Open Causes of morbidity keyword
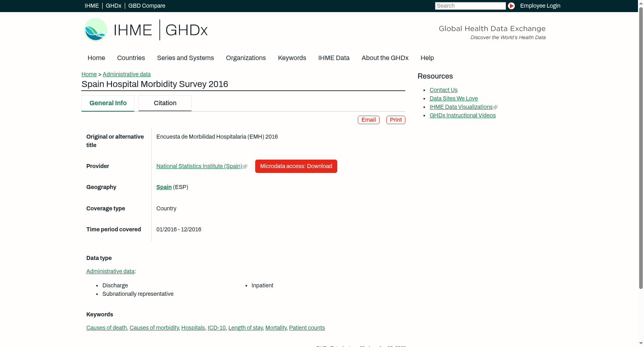Viewport: 644px width, 347px height. pos(154,328)
